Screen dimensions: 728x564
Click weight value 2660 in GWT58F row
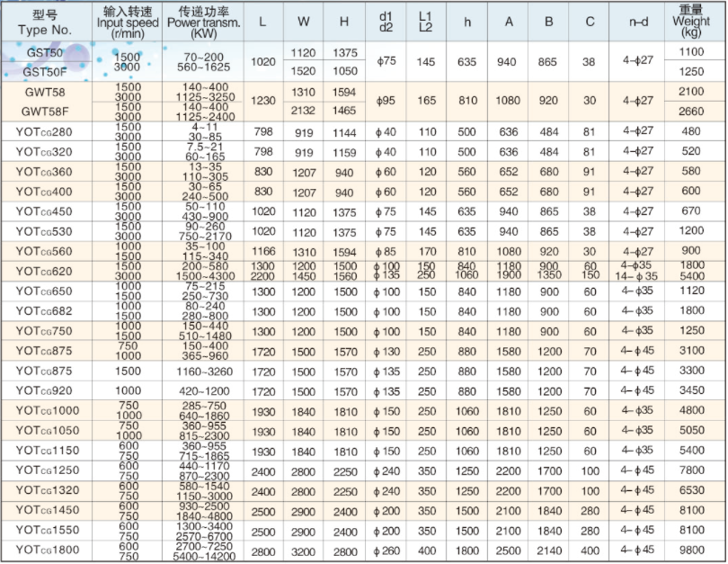pyautogui.click(x=691, y=112)
